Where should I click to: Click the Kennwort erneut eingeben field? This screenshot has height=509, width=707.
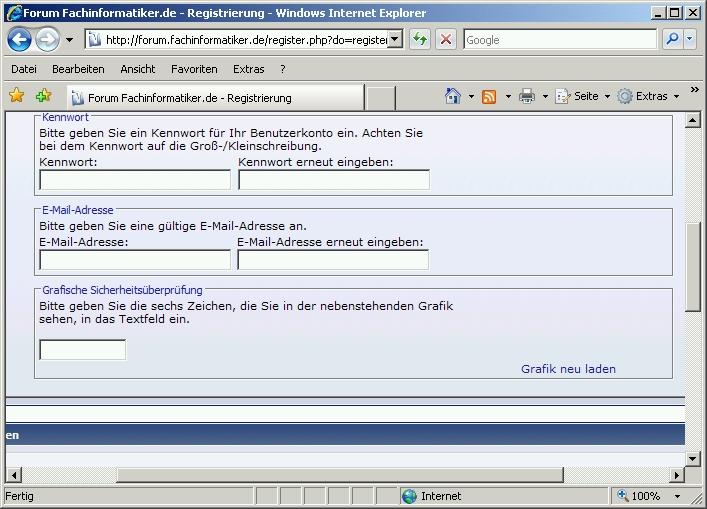[334, 179]
